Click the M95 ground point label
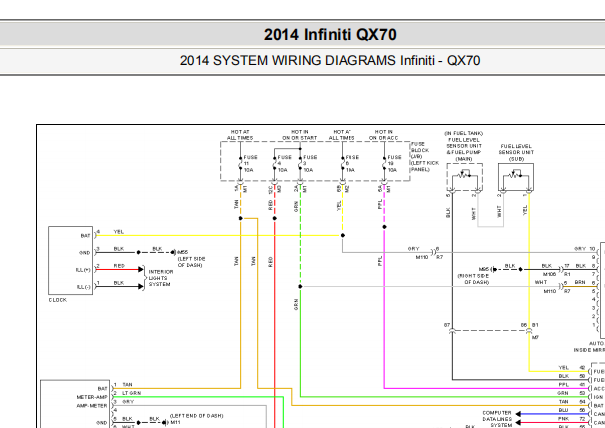Screen dimensions: 605x428 (484, 269)
